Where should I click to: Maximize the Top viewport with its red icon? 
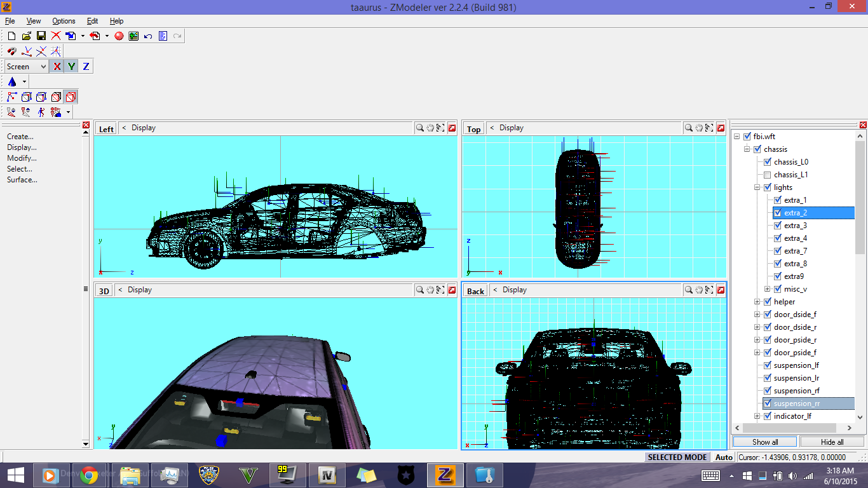(721, 128)
